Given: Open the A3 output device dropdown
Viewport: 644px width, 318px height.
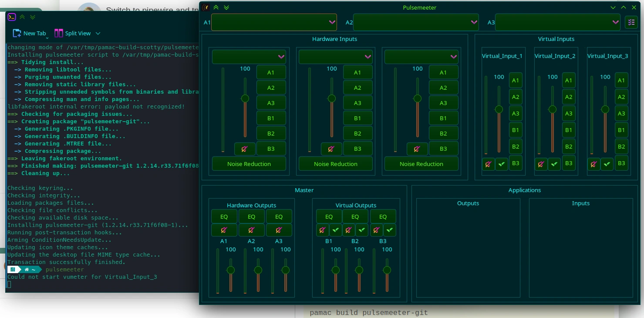Looking at the screenshot, I should 558,22.
